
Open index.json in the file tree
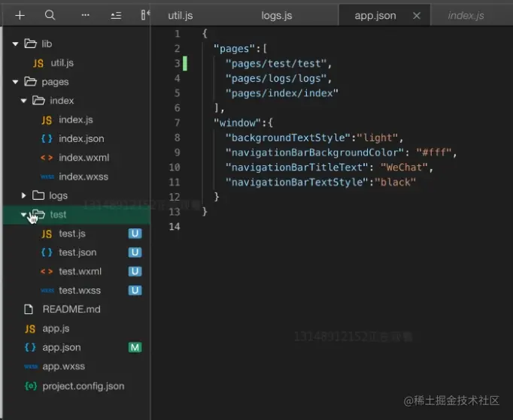81,138
